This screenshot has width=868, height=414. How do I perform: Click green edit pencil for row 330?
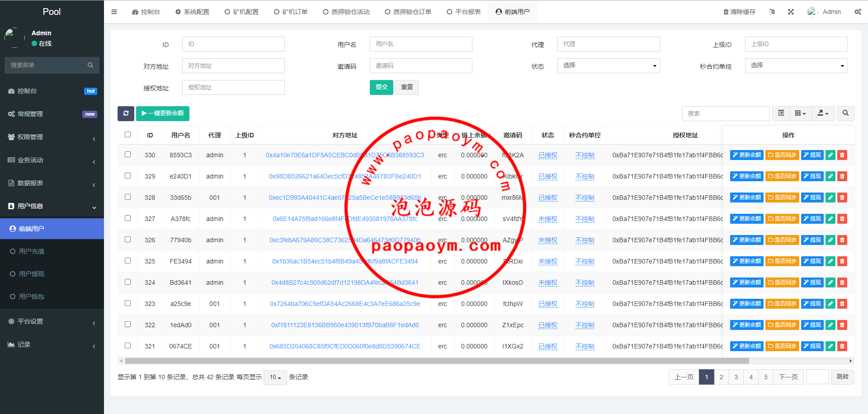(830, 155)
